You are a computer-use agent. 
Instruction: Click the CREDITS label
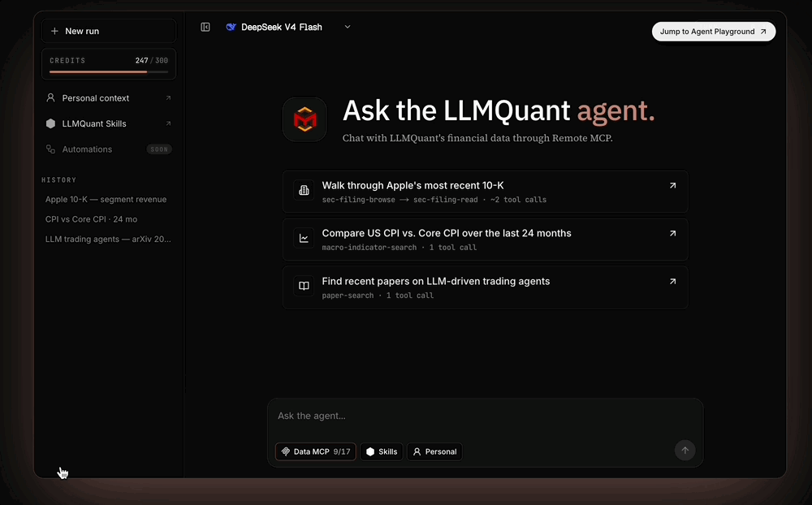coord(67,61)
